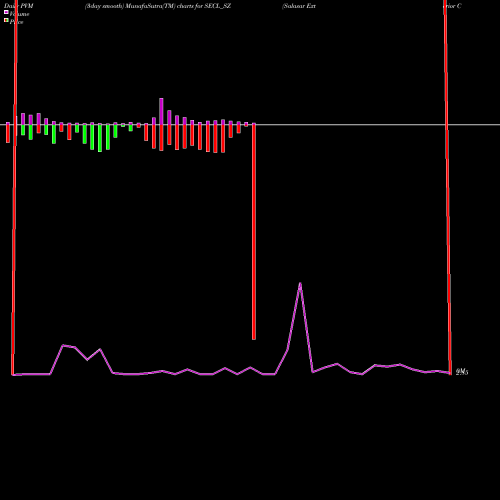The height and width of the screenshot is (500, 500).
Task: Click the highest peak of the magenta volume line
Action: [x=300, y=284]
